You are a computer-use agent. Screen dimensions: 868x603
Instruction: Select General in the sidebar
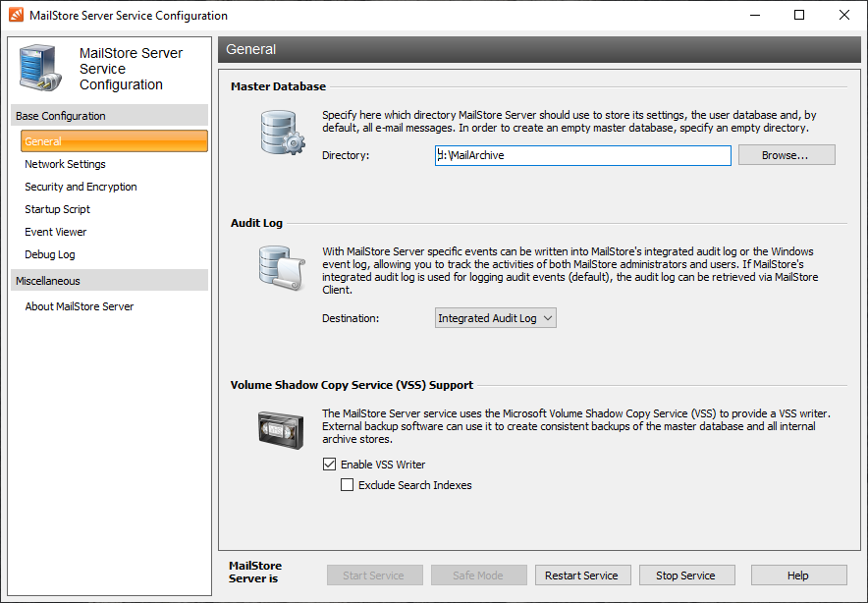click(x=114, y=141)
